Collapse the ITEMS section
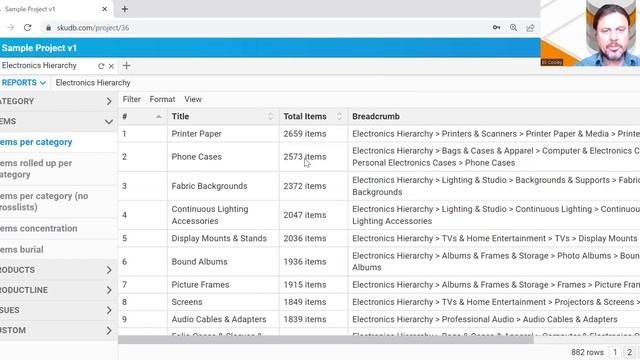This screenshot has width=640, height=360. pos(58,122)
